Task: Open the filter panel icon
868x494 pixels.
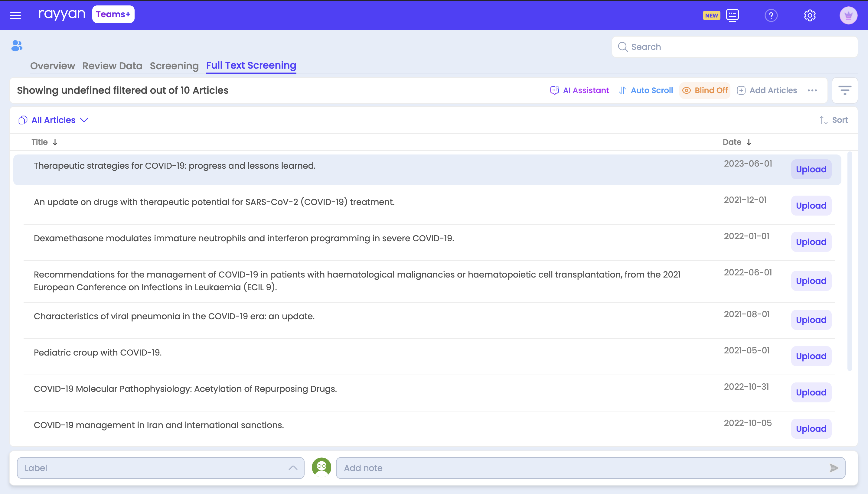Action: tap(845, 90)
